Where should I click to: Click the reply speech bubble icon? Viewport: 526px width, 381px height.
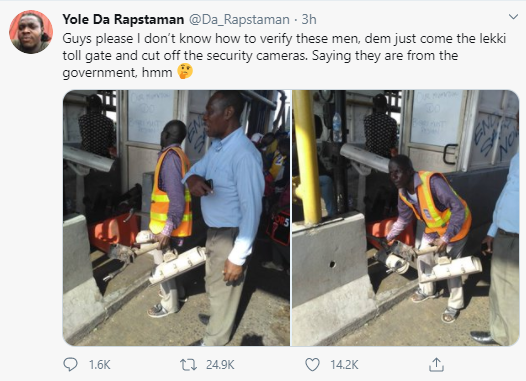click(x=70, y=365)
